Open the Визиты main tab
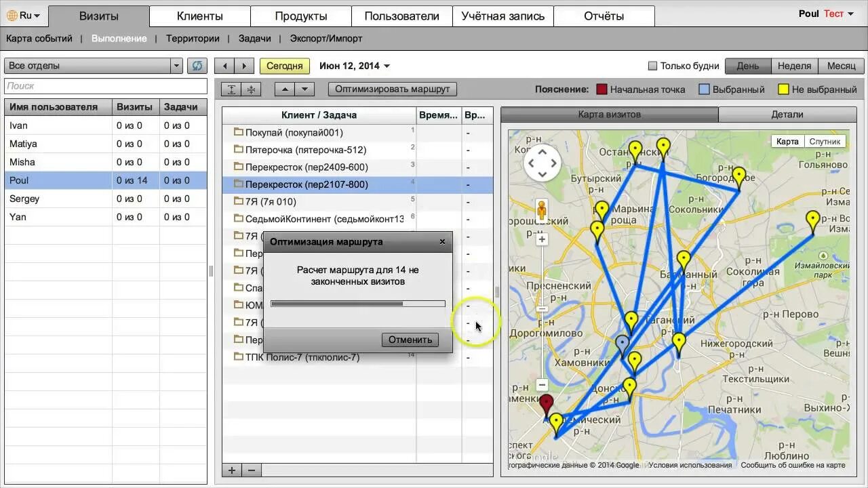The height and width of the screenshot is (488, 868). pos(99,16)
